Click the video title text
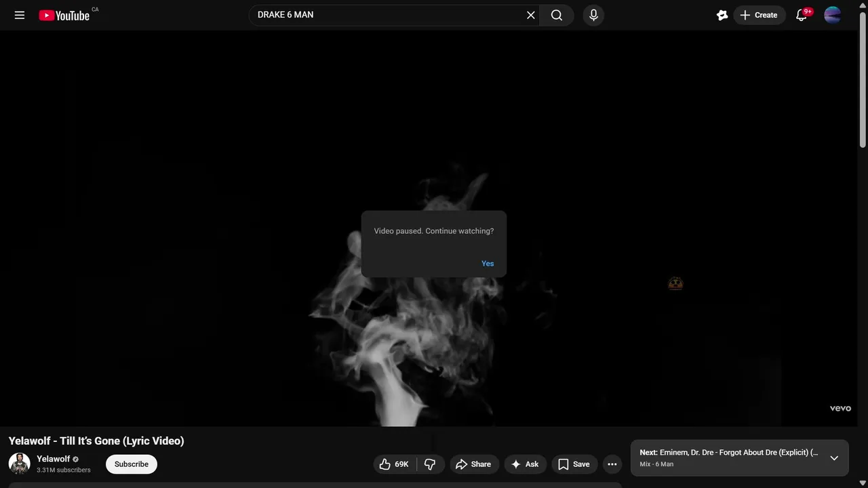The height and width of the screenshot is (488, 868). [x=96, y=441]
